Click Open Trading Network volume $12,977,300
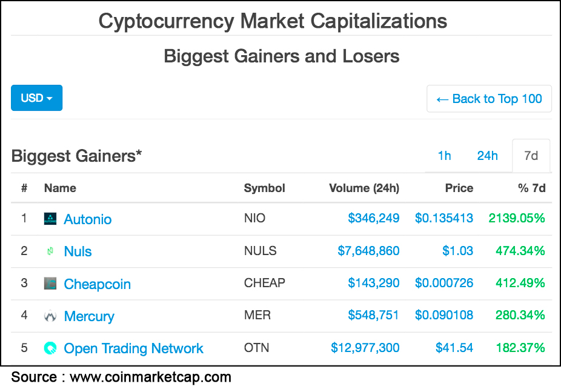 click(x=365, y=348)
